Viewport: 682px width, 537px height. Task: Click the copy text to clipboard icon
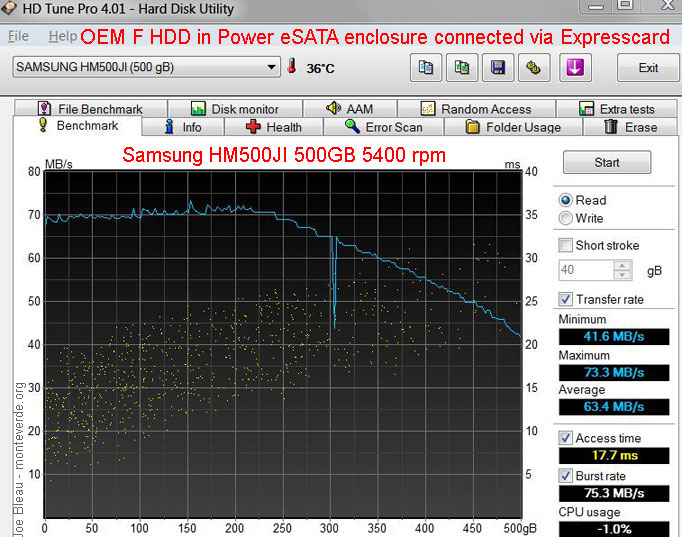coord(426,67)
